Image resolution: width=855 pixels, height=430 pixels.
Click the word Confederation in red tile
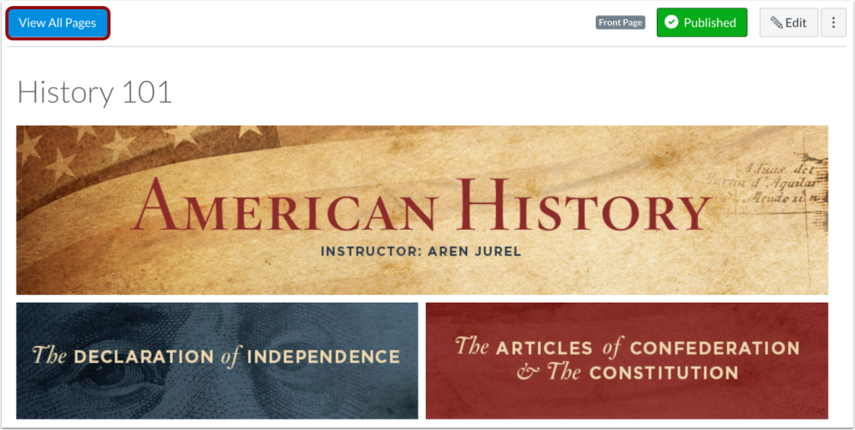pos(714,348)
